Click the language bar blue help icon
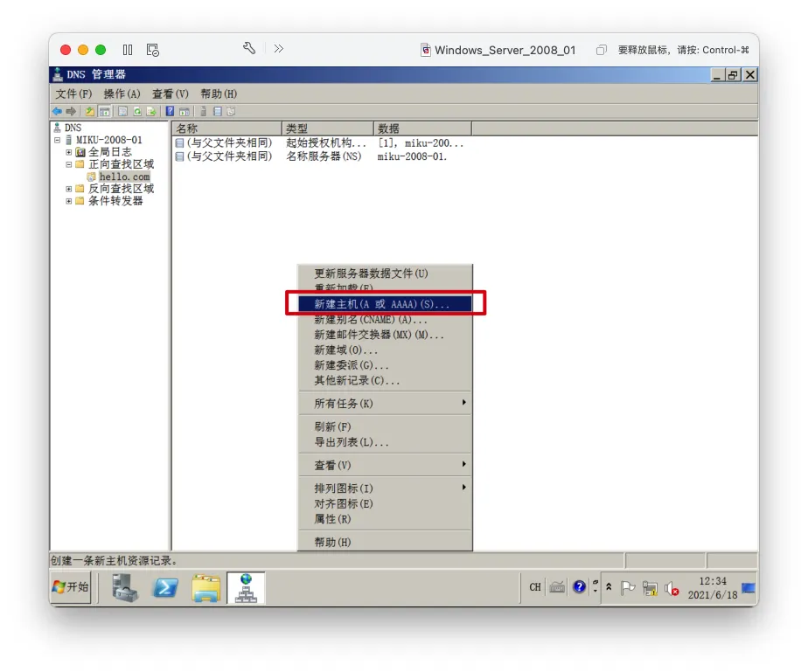 tap(579, 586)
